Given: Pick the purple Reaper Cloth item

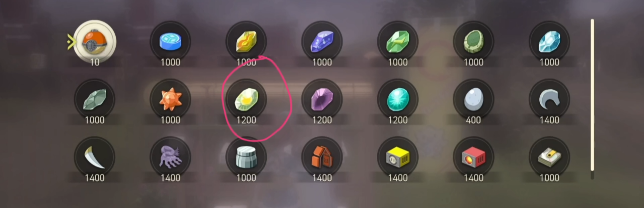Looking at the screenshot, I should 170,157.
